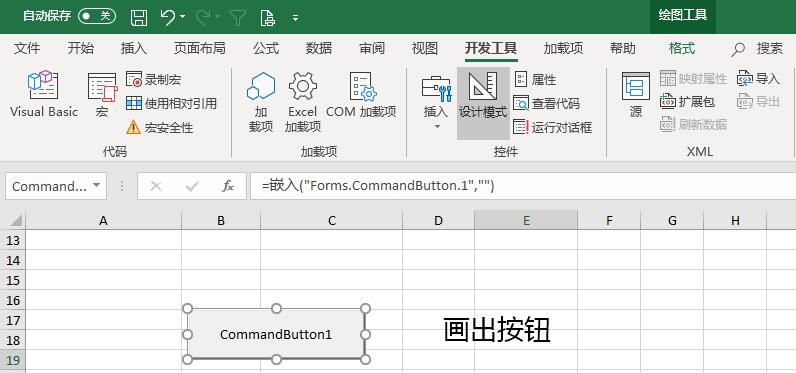Image resolution: width=796 pixels, height=373 pixels.
Task: Select row 13 header
Action: 13,240
